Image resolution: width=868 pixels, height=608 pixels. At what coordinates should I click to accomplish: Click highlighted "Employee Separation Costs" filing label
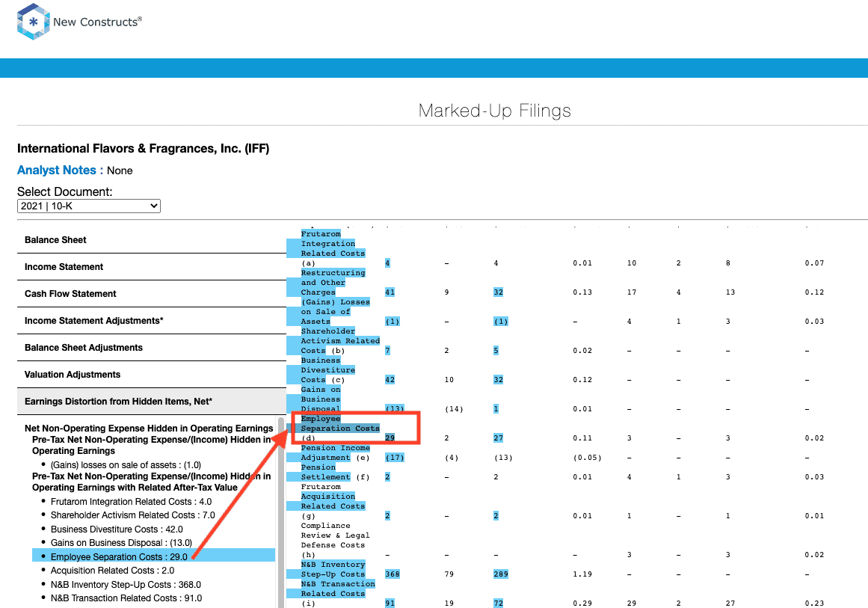(x=340, y=423)
